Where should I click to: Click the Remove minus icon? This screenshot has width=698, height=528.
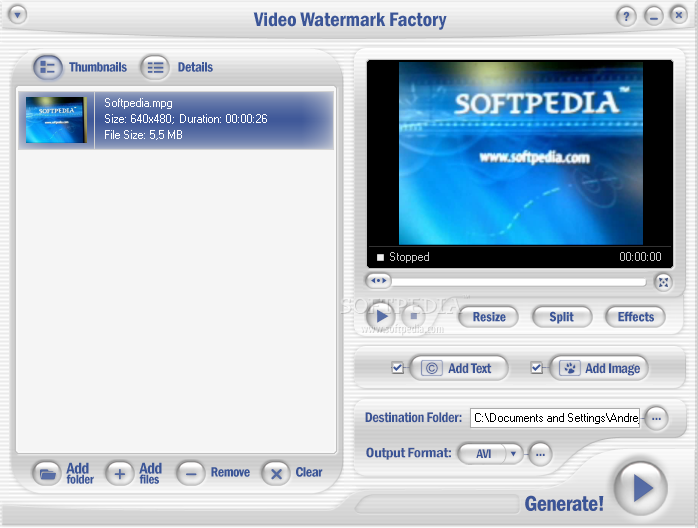click(191, 473)
